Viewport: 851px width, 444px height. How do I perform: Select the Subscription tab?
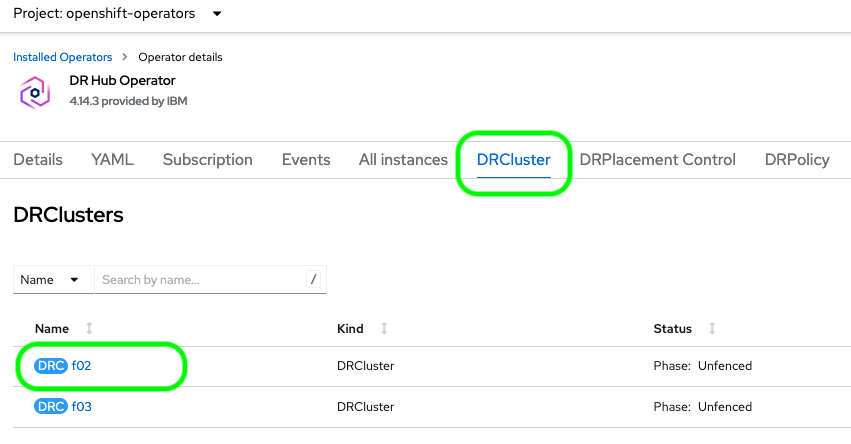(208, 160)
